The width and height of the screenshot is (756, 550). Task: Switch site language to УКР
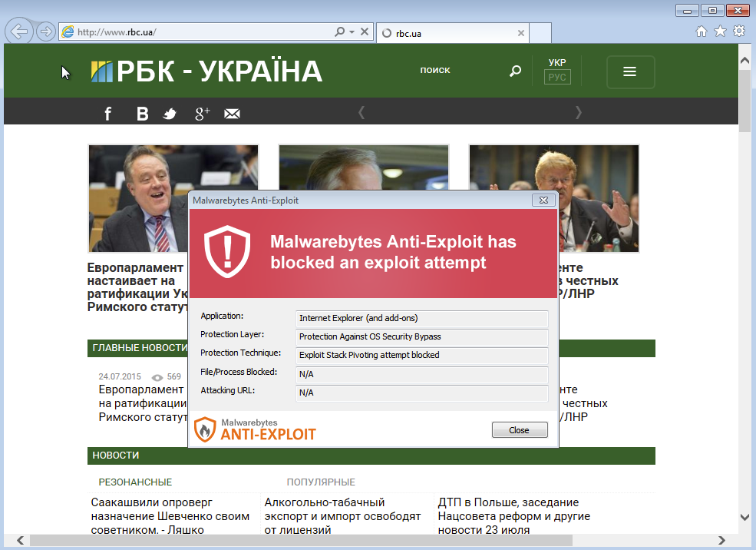[557, 62]
